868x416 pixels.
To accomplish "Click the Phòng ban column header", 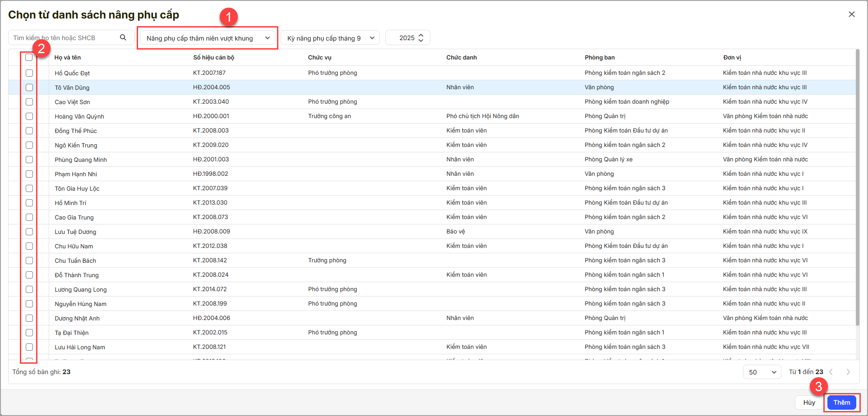I will coord(600,57).
